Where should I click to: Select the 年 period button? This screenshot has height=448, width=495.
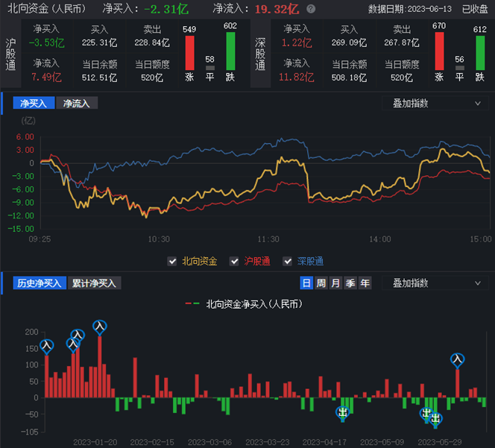365,283
